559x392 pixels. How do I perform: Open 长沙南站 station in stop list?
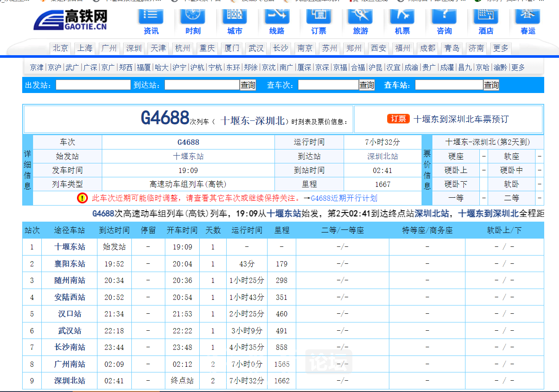tap(70, 347)
